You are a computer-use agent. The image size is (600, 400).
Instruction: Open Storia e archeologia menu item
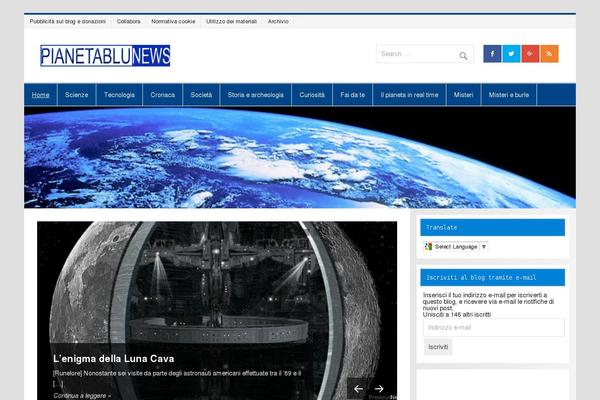256,95
